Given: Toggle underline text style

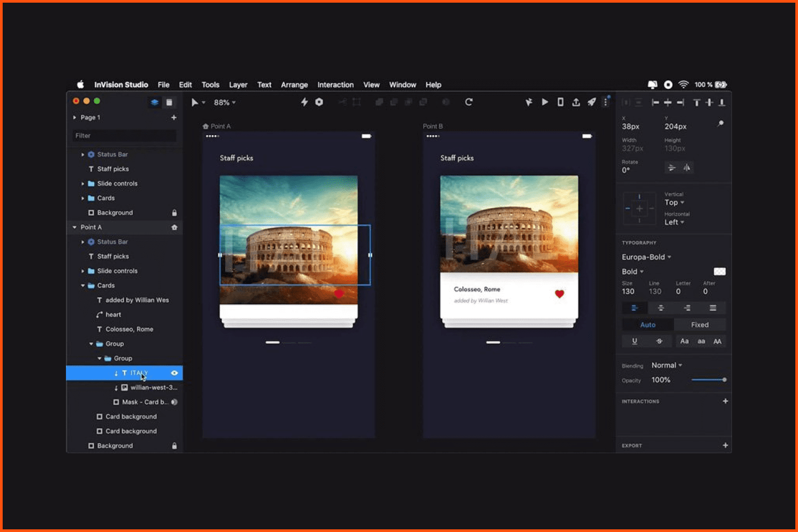Looking at the screenshot, I should coord(635,342).
